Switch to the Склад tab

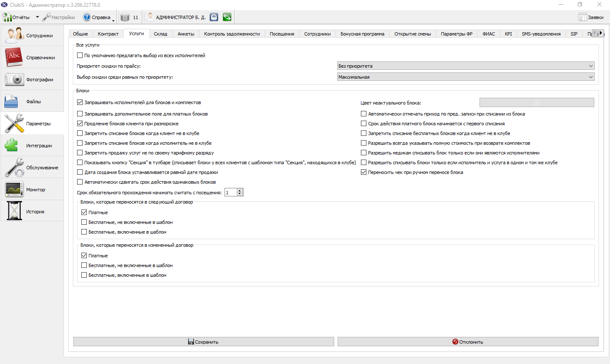(x=161, y=34)
